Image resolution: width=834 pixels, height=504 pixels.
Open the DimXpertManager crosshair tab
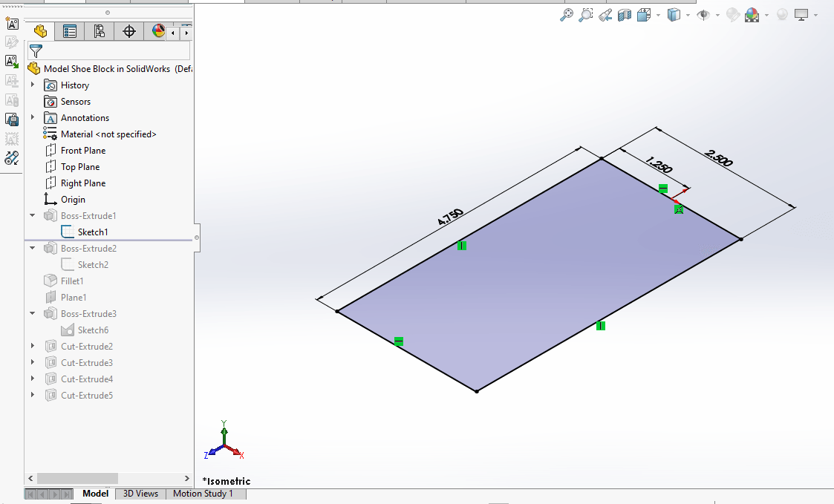[x=129, y=31]
